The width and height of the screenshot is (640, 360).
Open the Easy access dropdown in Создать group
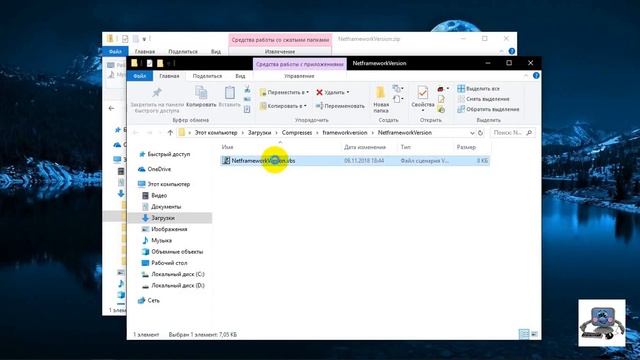398,99
